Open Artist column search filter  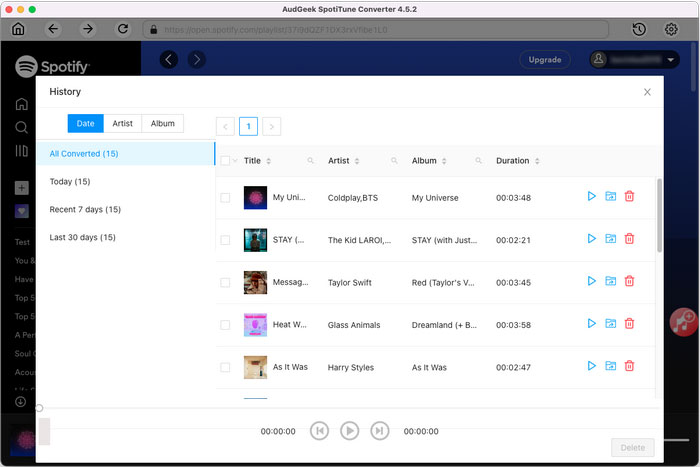click(x=394, y=161)
